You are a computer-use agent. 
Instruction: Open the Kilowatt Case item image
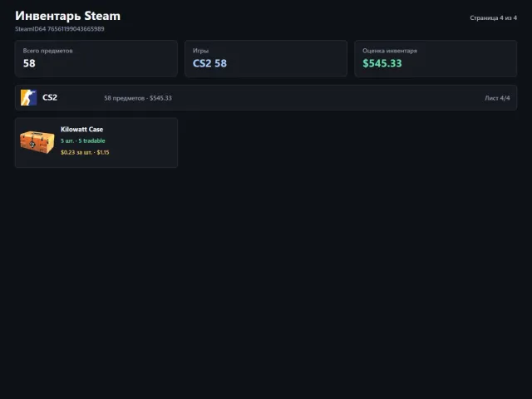(37, 142)
